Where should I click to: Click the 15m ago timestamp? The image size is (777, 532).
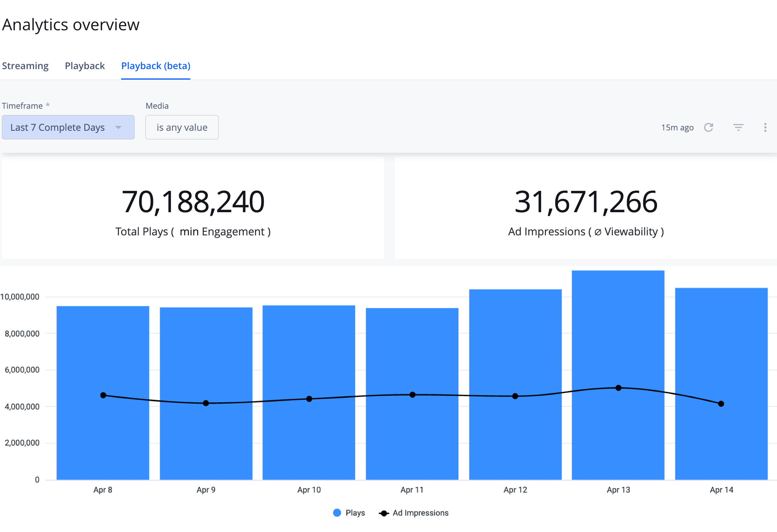(x=677, y=127)
